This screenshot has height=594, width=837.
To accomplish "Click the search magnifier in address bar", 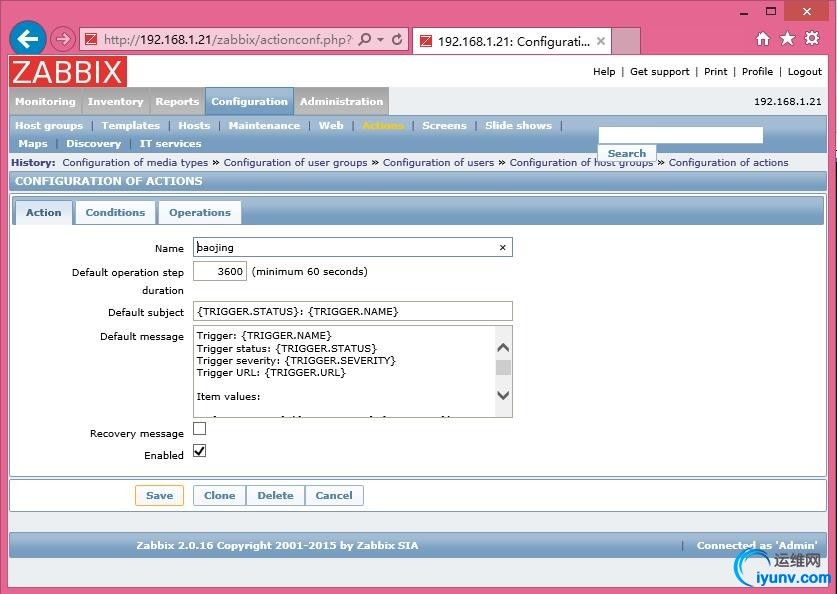I will click(x=365, y=39).
